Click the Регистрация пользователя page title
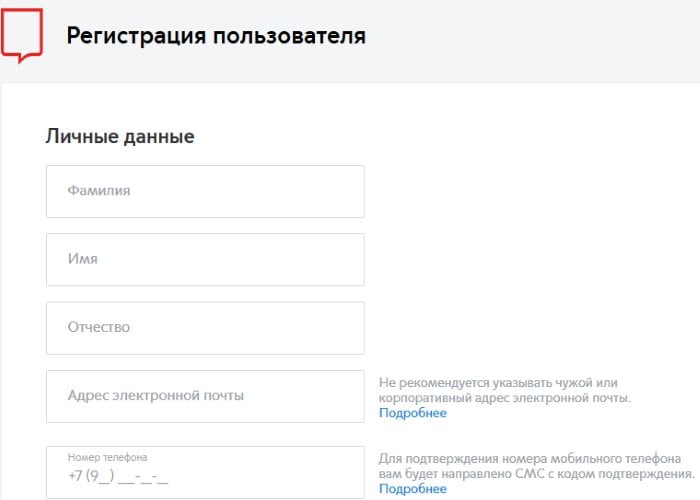The height and width of the screenshot is (500, 700). (x=216, y=37)
